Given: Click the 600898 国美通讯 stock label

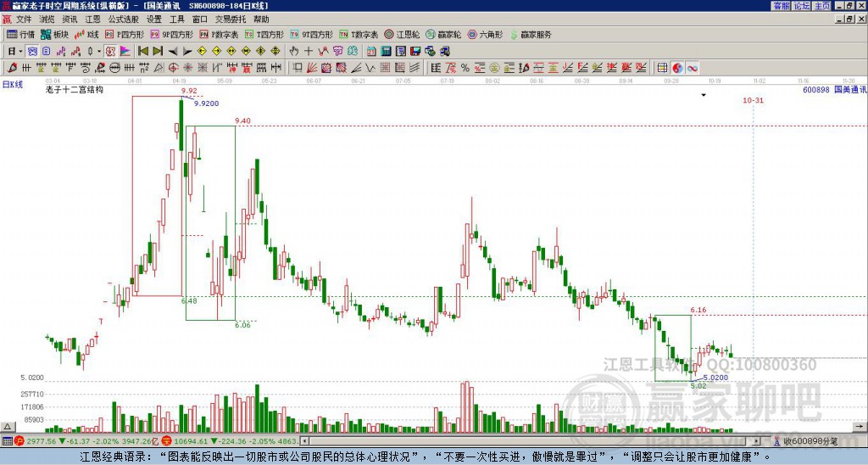Looking at the screenshot, I should click(x=834, y=89).
